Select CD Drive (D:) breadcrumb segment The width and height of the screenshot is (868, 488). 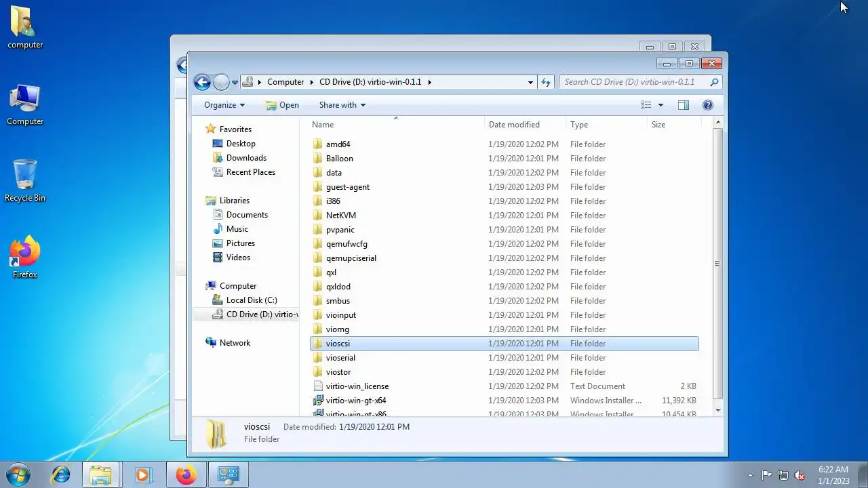(370, 82)
